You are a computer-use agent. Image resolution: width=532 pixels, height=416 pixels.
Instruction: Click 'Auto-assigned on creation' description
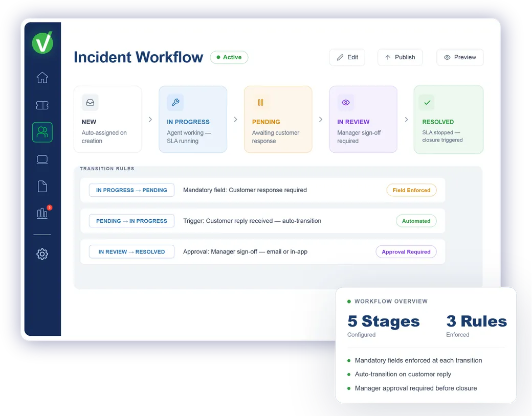tap(104, 137)
